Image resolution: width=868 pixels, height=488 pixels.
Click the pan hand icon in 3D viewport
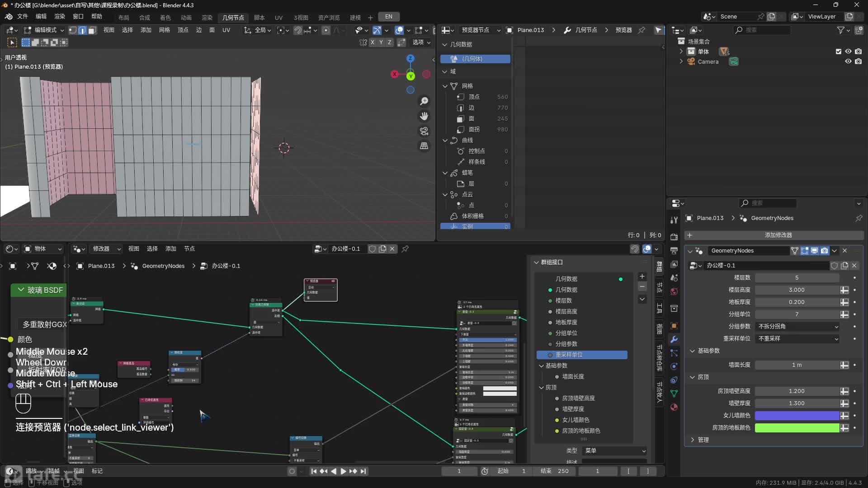424,116
